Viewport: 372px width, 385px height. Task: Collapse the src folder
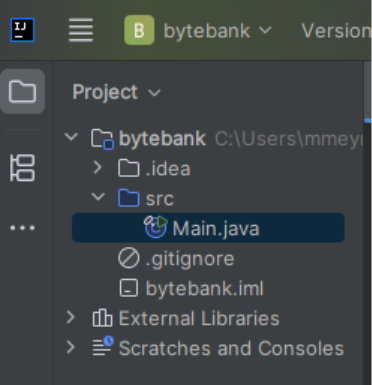[98, 197]
